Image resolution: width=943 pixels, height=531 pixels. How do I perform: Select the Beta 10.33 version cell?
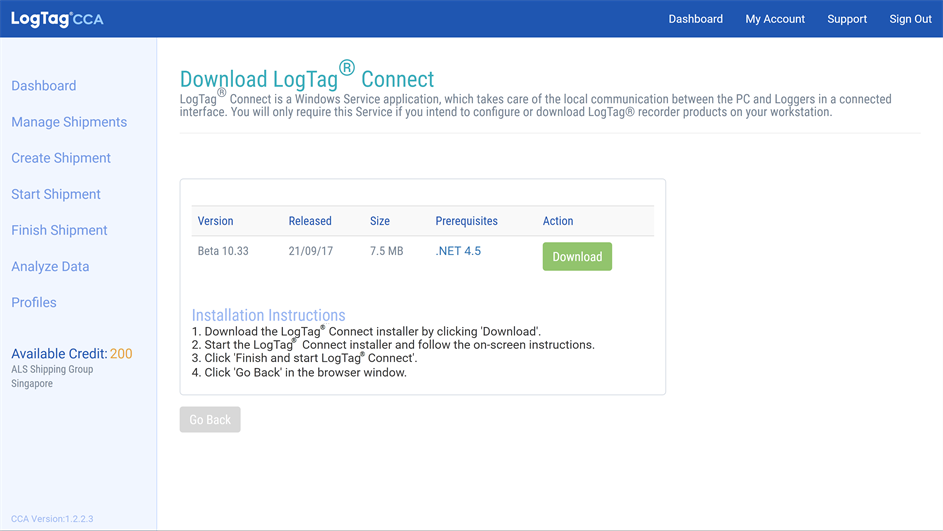pyautogui.click(x=223, y=251)
